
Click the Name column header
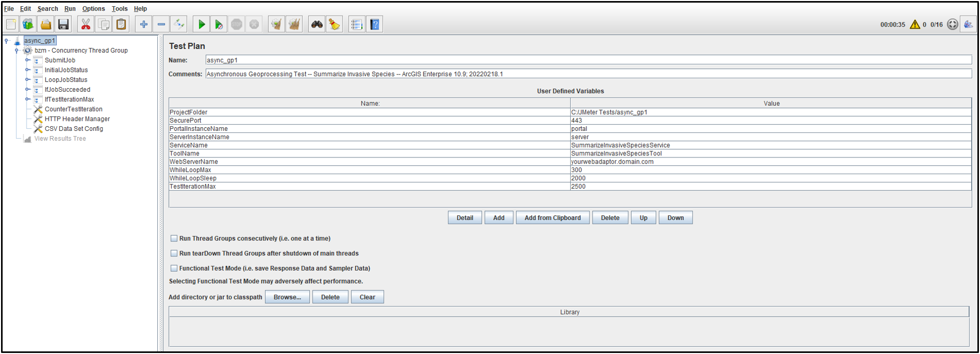point(370,103)
